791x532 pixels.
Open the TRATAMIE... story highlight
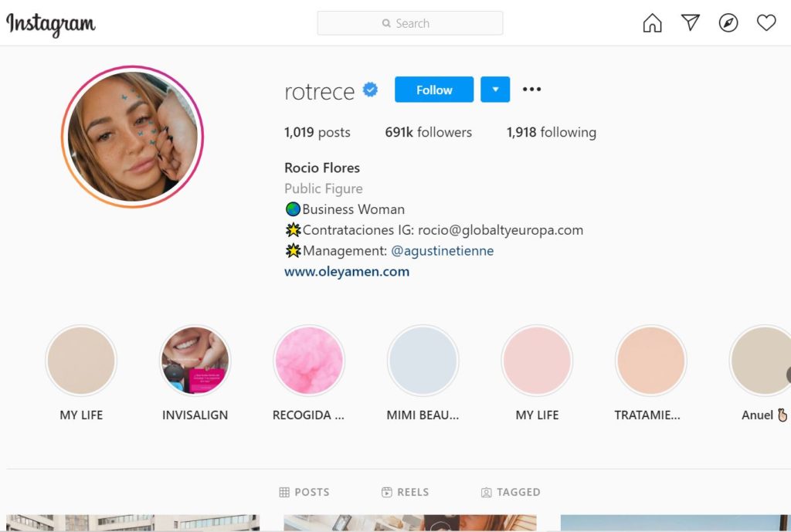click(x=650, y=373)
